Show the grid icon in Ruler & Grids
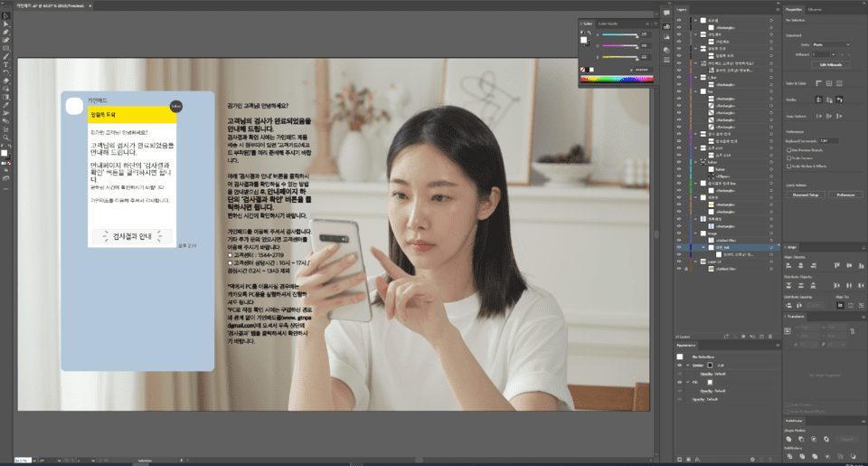This screenshot has height=466, width=868. tap(829, 83)
